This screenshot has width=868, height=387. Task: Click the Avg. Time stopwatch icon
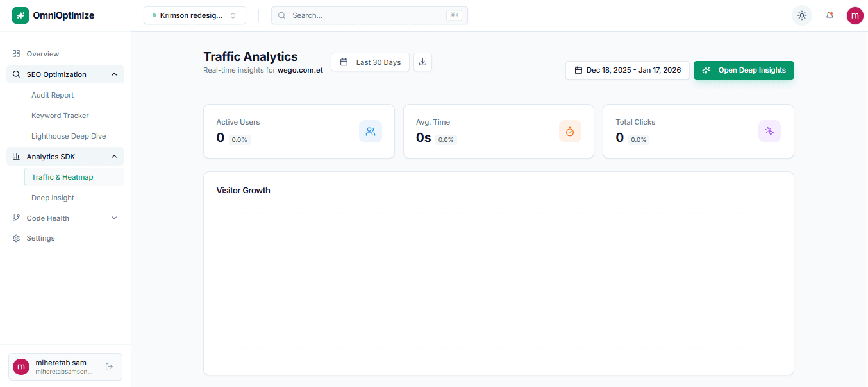[x=570, y=132]
